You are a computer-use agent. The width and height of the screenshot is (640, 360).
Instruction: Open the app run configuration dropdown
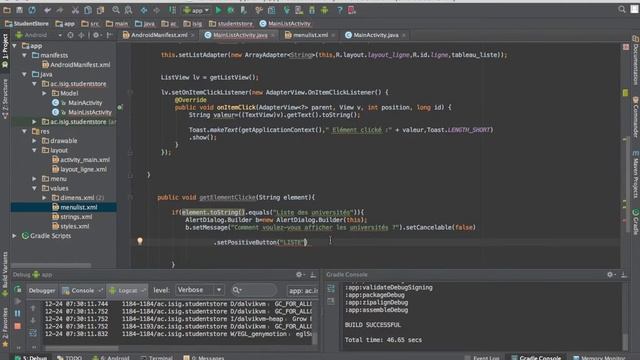[197, 10]
